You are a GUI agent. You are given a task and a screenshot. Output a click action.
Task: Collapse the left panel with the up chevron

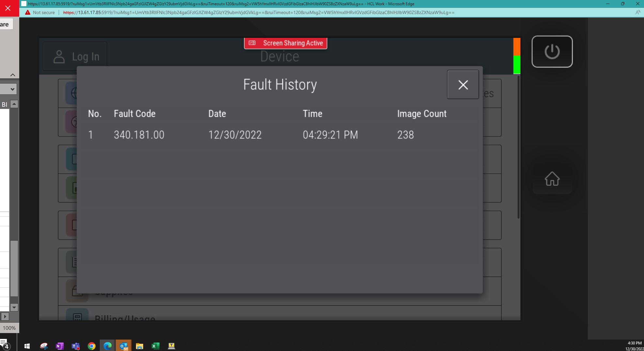(13, 75)
